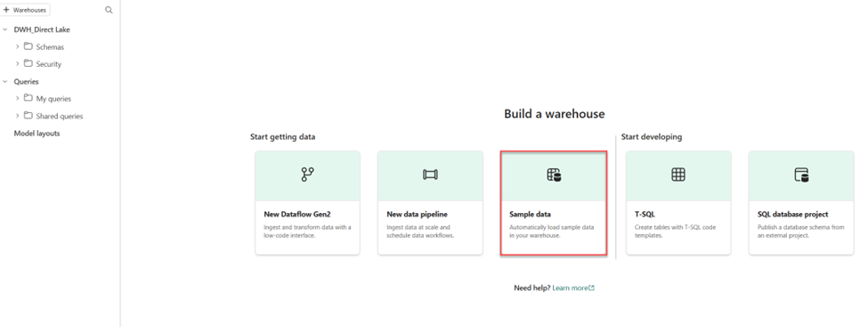Viewport: 868px width, 327px height.
Task: Open the New Dataflow Gen2 card title
Action: [297, 214]
